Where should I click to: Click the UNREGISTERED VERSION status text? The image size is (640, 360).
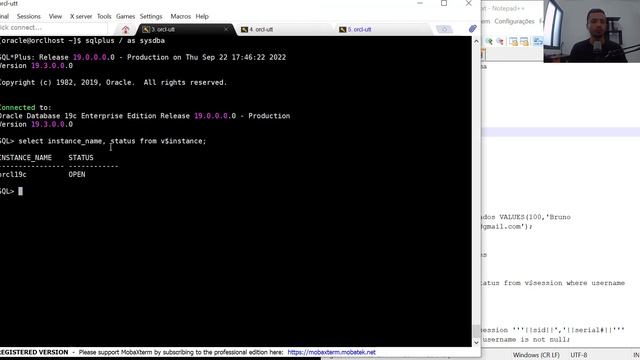pyautogui.click(x=34, y=352)
